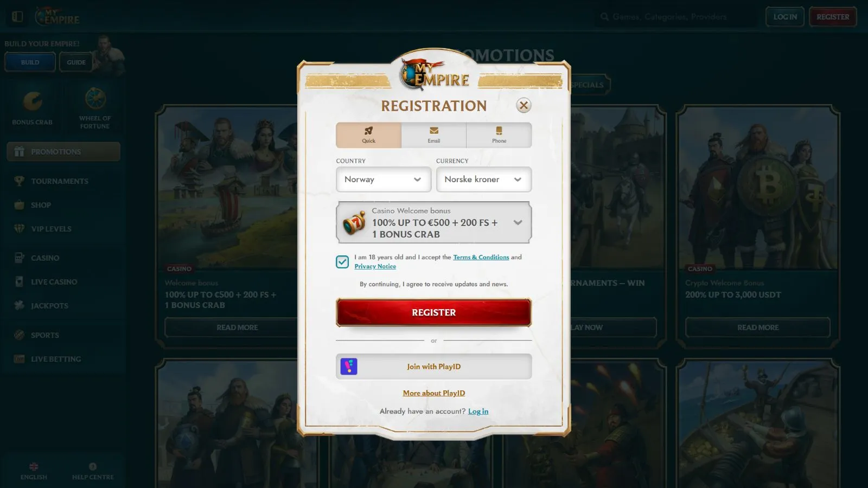Open the Terms & Conditions link

coord(481,257)
